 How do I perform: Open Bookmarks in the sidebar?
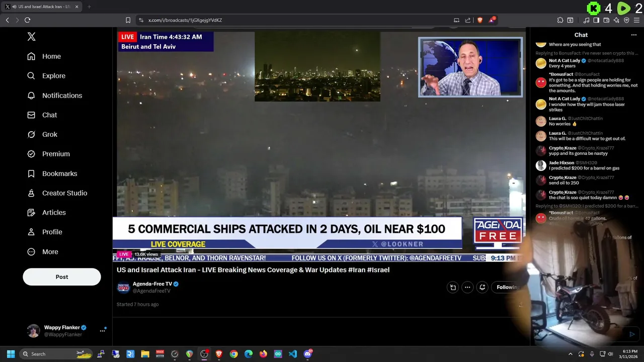click(x=52, y=173)
